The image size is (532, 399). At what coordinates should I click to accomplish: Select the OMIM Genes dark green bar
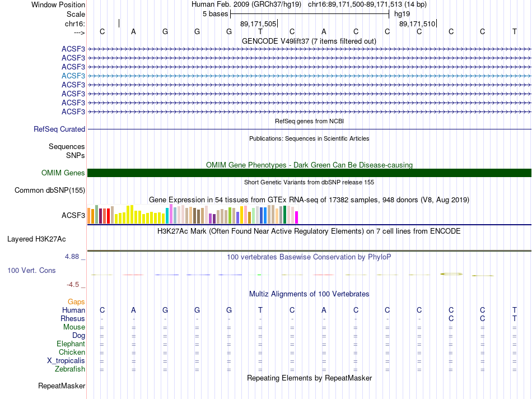tap(309, 173)
